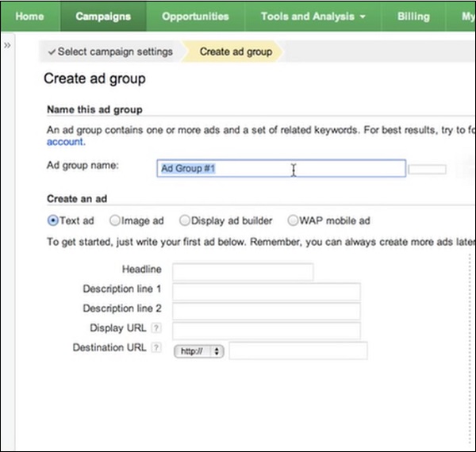476x452 pixels.
Task: Click the Destination URL address field
Action: (x=298, y=350)
